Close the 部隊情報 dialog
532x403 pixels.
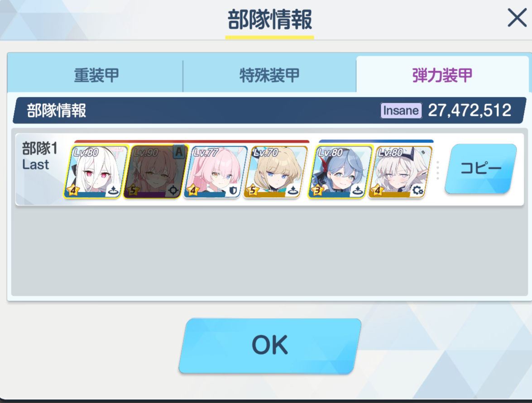[x=517, y=18]
